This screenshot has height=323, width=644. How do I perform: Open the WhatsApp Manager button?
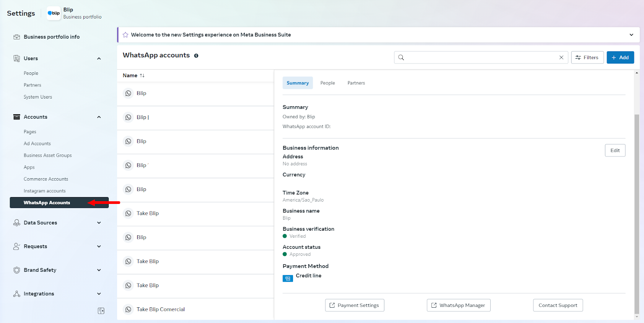(x=458, y=305)
